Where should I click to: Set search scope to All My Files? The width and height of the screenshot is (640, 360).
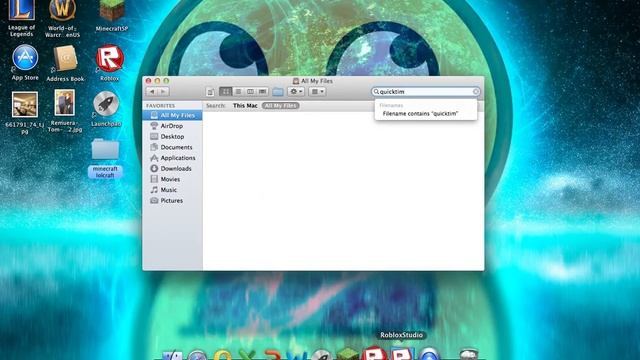point(280,105)
